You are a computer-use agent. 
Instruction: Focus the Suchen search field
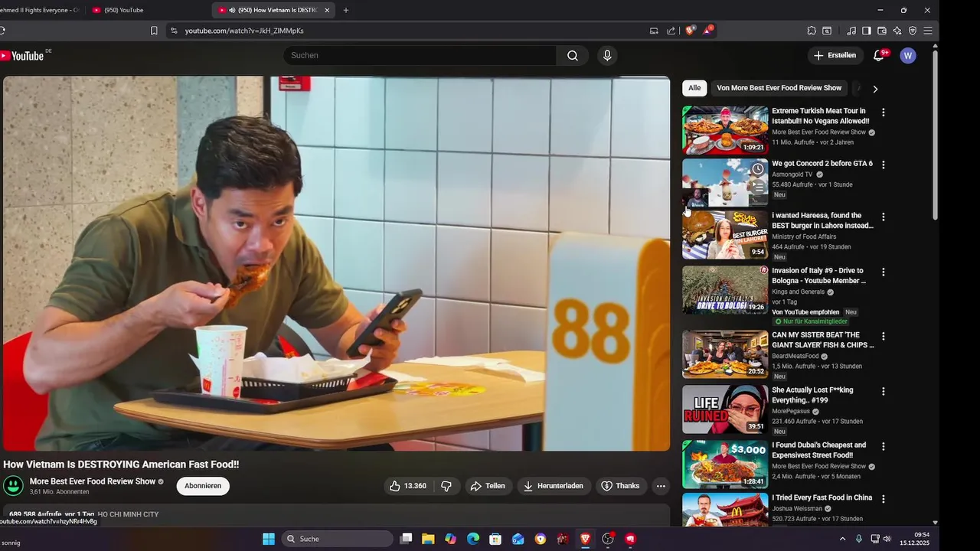(x=420, y=56)
